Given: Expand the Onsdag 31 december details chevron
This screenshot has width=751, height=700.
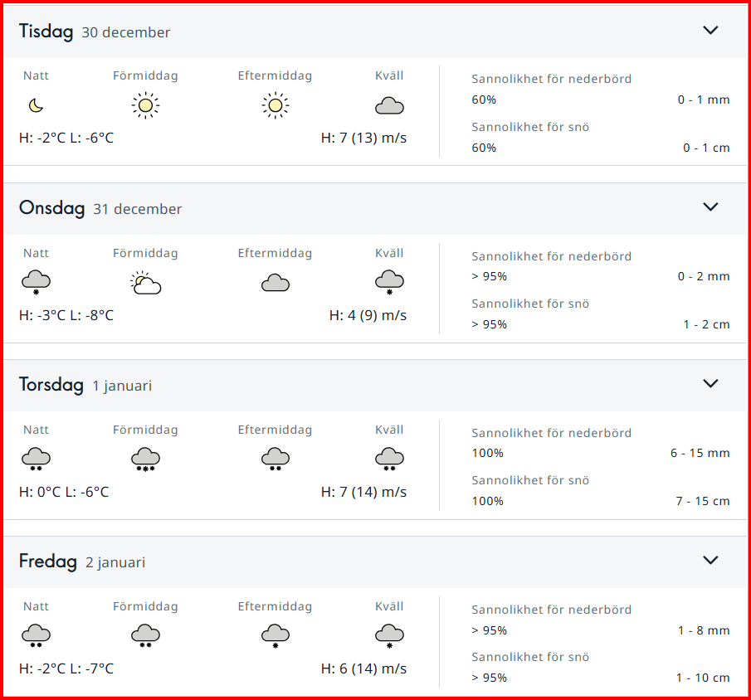Looking at the screenshot, I should coord(710,207).
